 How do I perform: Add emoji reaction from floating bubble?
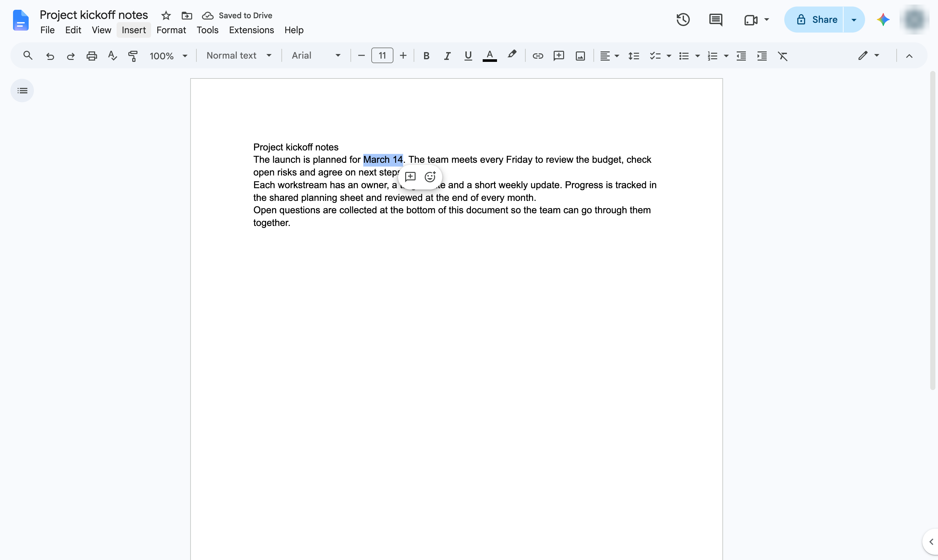point(430,176)
